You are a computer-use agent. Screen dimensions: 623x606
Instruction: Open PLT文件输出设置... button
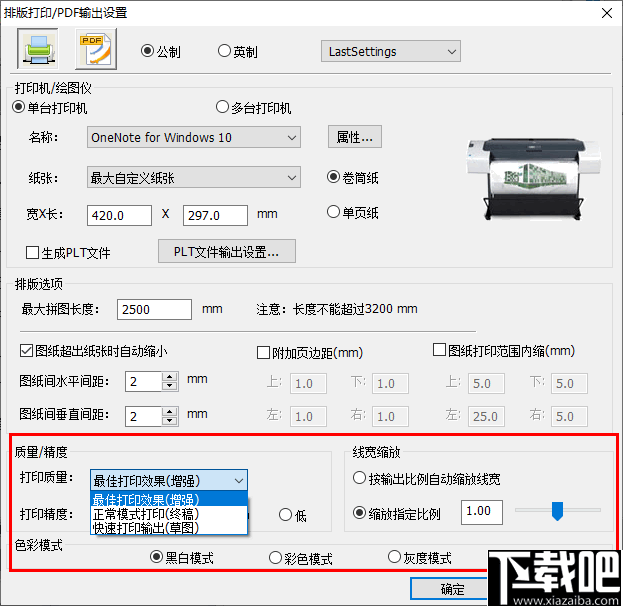(226, 251)
